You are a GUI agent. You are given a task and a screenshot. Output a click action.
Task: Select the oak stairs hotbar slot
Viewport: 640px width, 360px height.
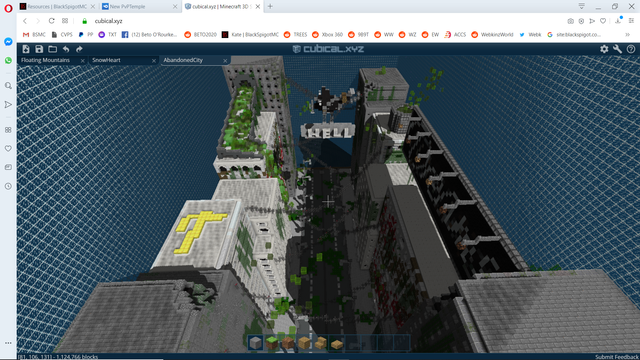[320, 343]
